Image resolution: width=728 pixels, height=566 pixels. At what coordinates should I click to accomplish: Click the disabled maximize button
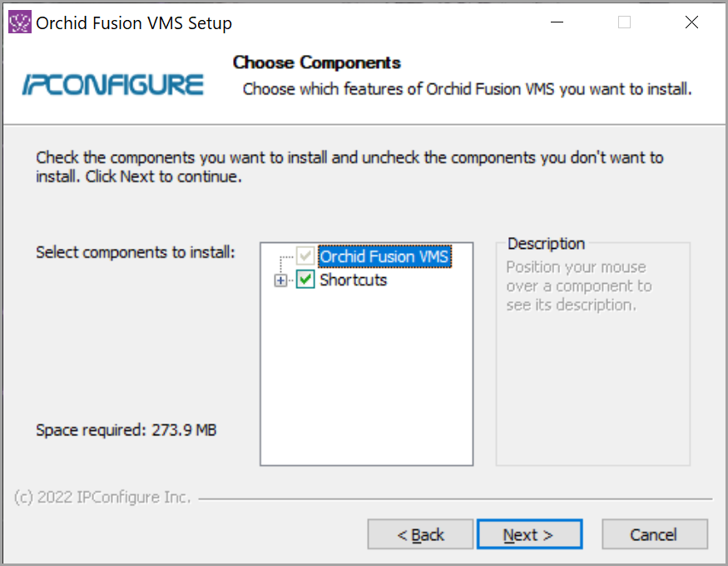coord(624,22)
